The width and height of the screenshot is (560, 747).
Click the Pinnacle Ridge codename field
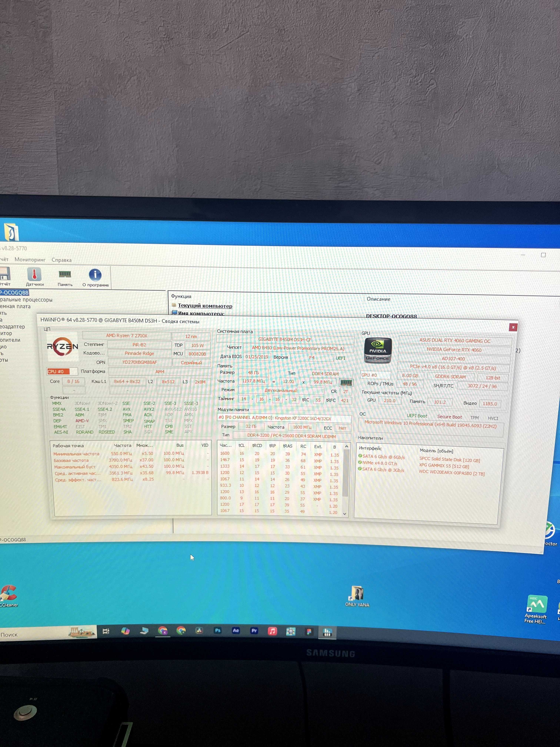(x=139, y=353)
